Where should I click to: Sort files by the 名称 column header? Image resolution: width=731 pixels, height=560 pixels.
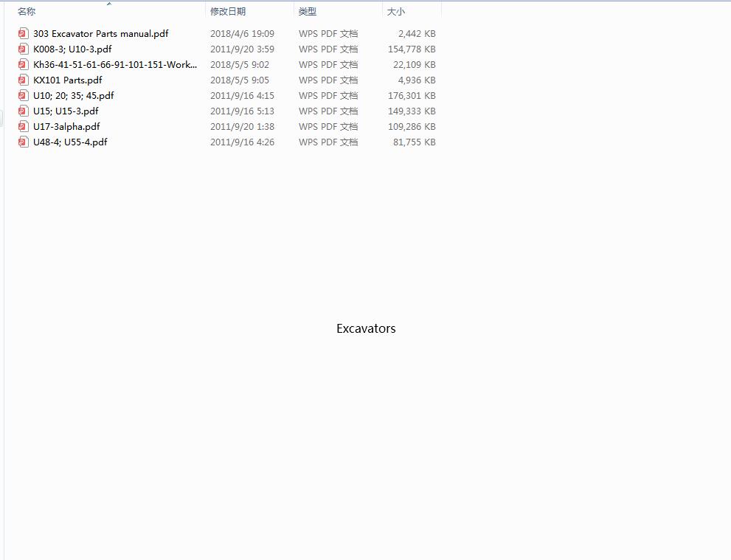pos(27,12)
